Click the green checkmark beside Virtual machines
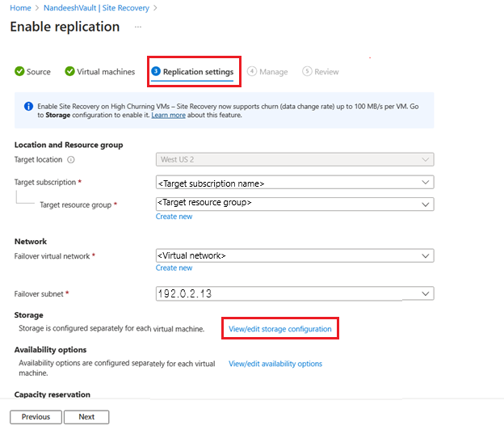This screenshot has height=430, width=504. (69, 72)
